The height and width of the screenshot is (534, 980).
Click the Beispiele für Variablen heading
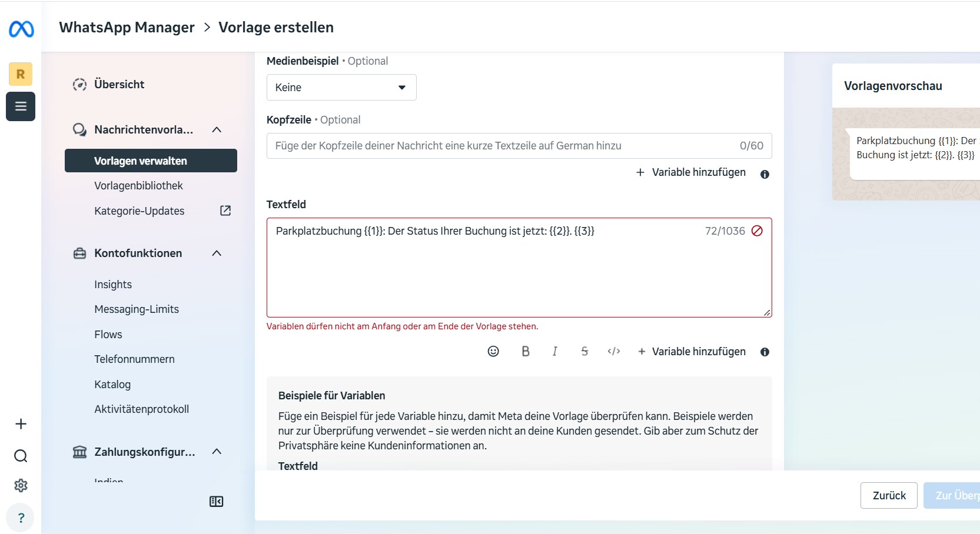pyautogui.click(x=331, y=396)
